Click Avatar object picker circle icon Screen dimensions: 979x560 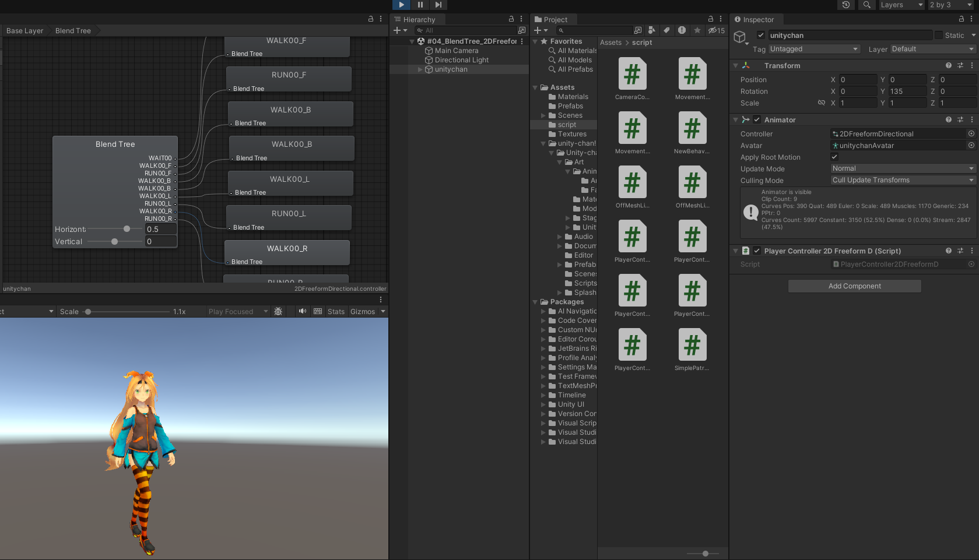971,145
